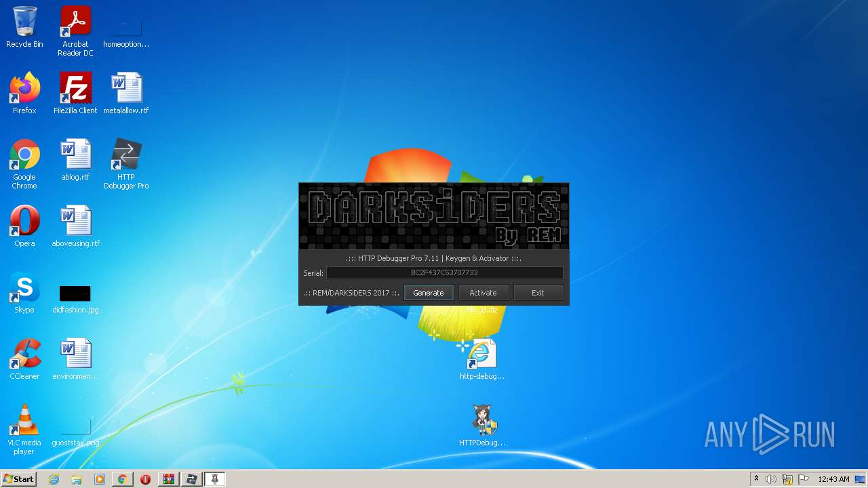868x488 pixels.
Task: Open Internet Explorer from the taskbar
Action: click(54, 479)
